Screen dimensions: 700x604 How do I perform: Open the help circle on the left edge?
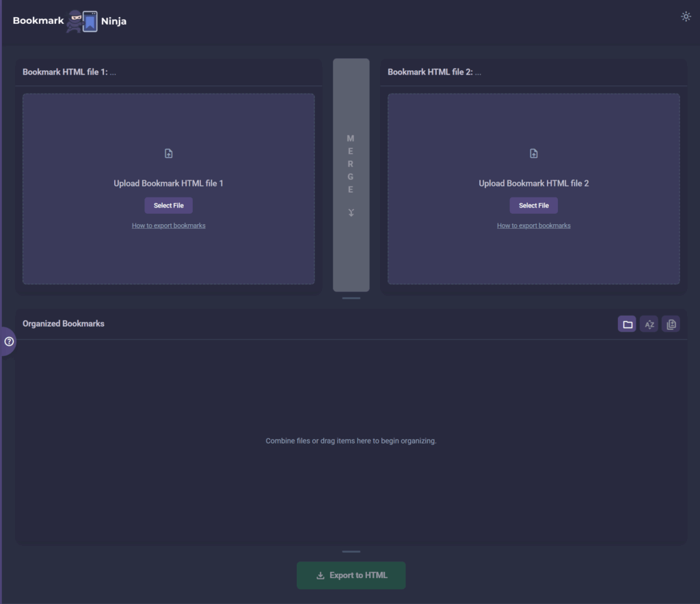pyautogui.click(x=7, y=342)
